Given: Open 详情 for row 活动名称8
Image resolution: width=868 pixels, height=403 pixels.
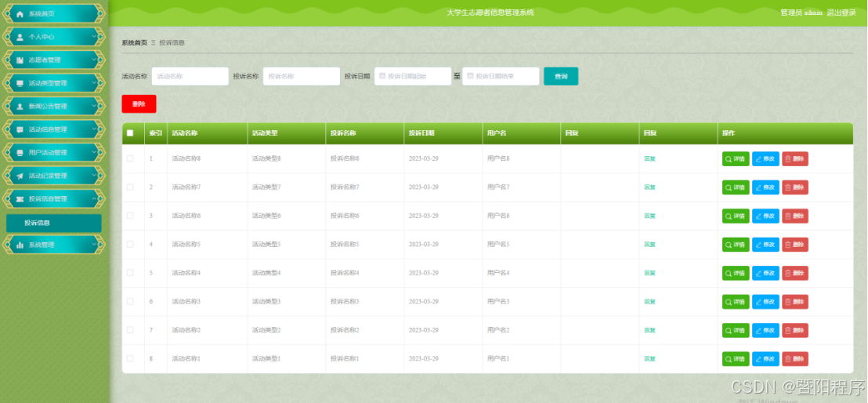Looking at the screenshot, I should click(x=736, y=158).
